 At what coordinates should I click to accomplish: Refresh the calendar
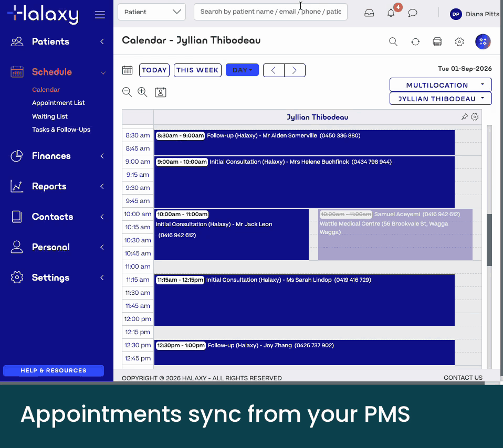tap(415, 41)
